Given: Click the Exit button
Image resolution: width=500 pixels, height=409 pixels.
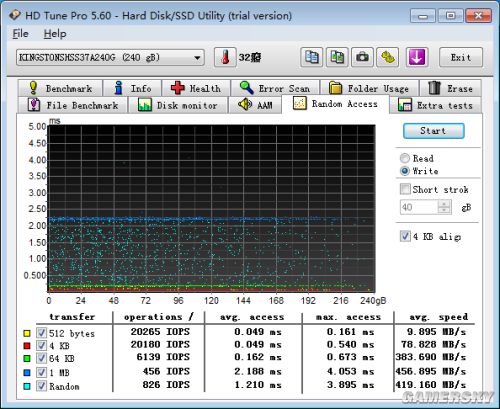Looking at the screenshot, I should tap(461, 57).
